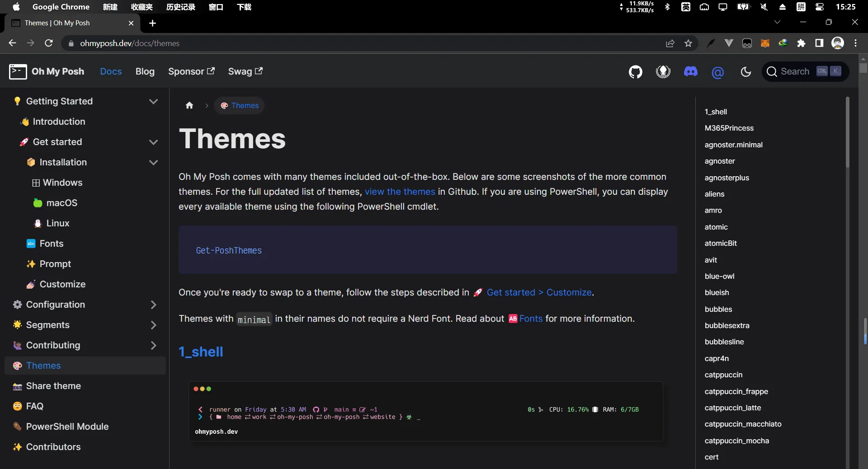The height and width of the screenshot is (469, 868).
Task: Expand the Contributing section chevron
Action: coord(153,345)
